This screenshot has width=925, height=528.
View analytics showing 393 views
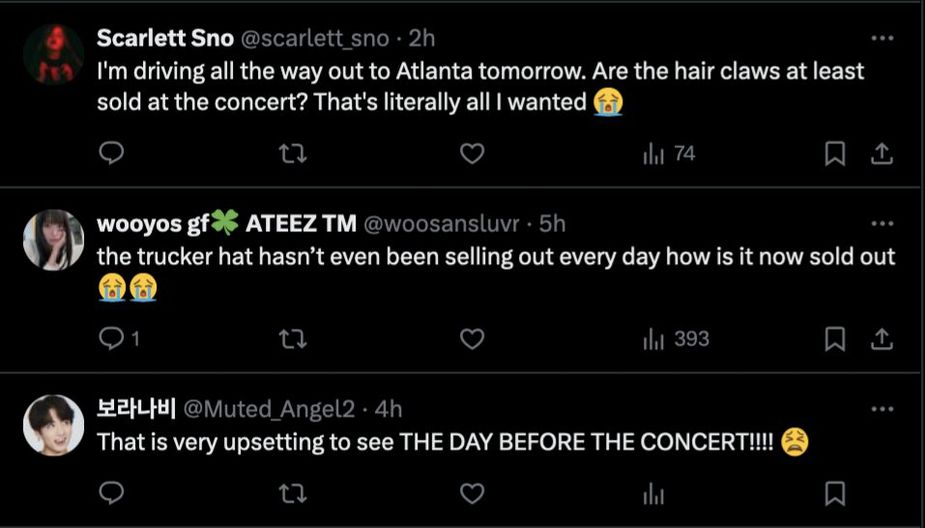[676, 339]
